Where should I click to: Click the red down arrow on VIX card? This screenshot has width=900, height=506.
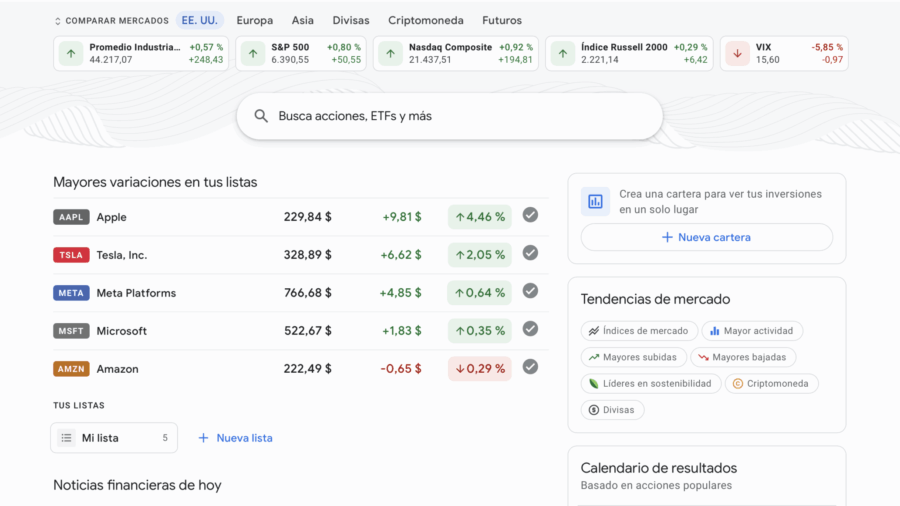click(738, 53)
